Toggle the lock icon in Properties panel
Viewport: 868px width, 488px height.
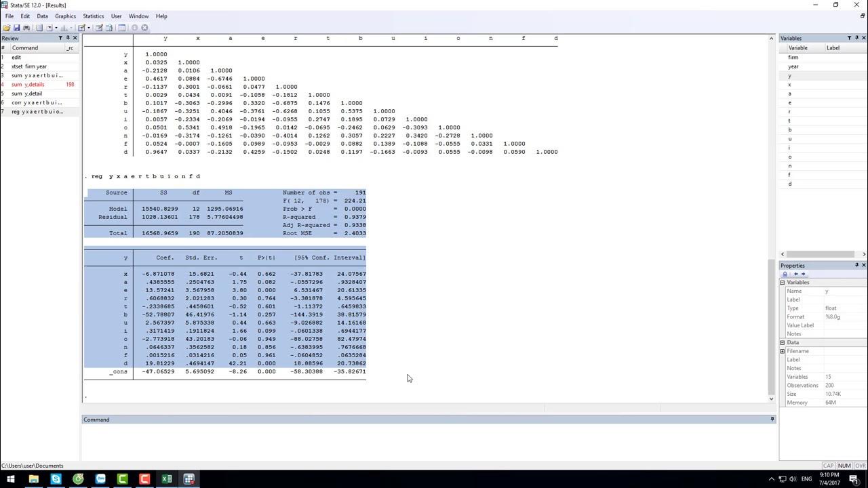pyautogui.click(x=785, y=274)
